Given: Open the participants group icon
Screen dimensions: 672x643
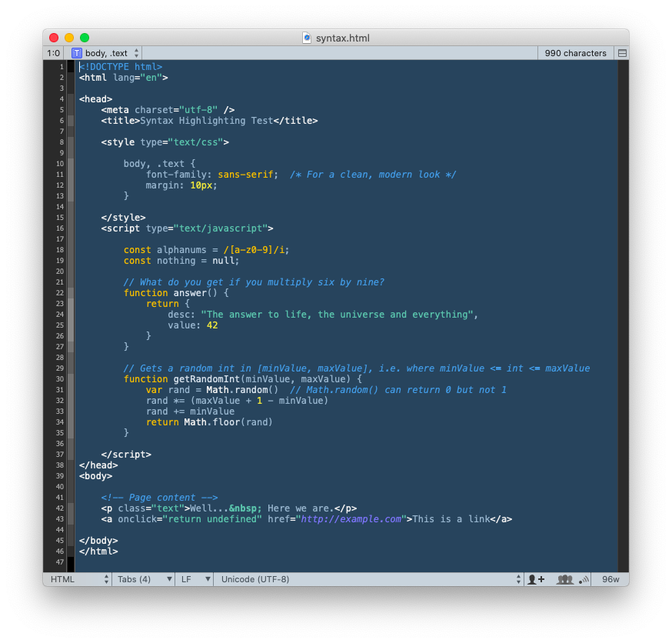Looking at the screenshot, I should click(565, 580).
